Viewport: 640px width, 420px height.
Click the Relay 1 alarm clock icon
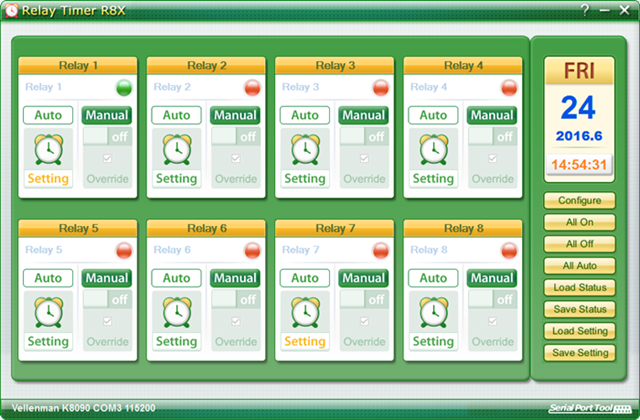(49, 149)
